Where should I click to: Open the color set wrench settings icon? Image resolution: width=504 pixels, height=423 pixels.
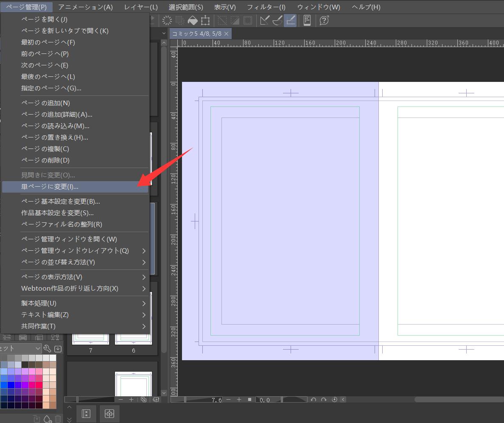coord(48,348)
